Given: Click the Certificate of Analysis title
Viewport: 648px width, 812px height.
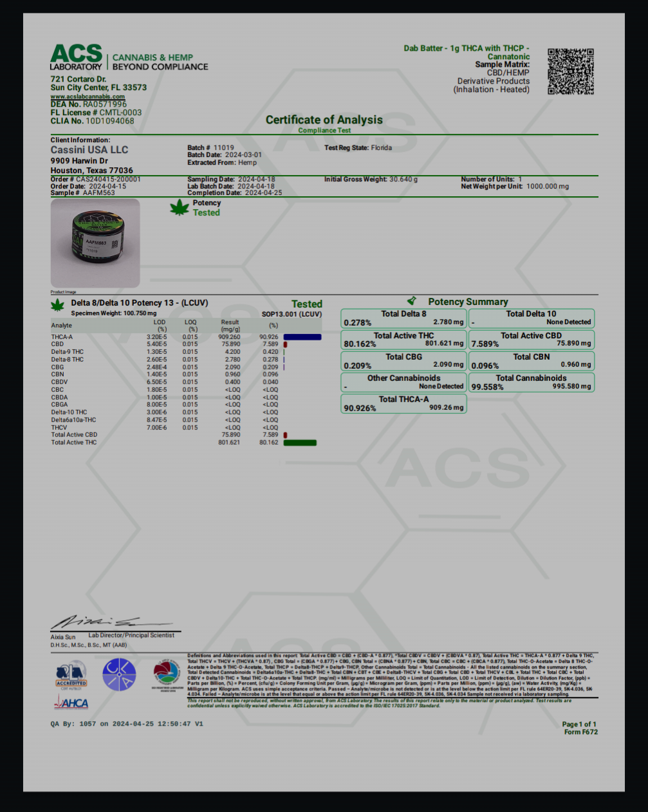Looking at the screenshot, I should point(324,120).
